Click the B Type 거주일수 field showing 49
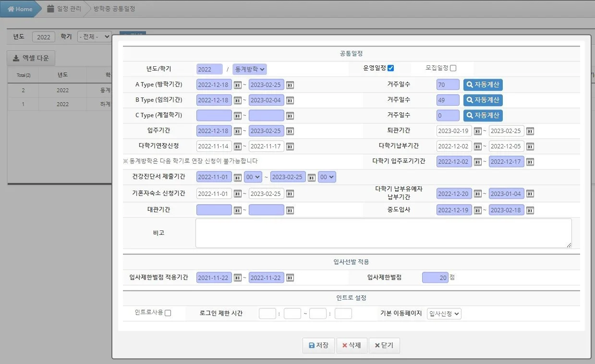The image size is (595, 364). 448,100
